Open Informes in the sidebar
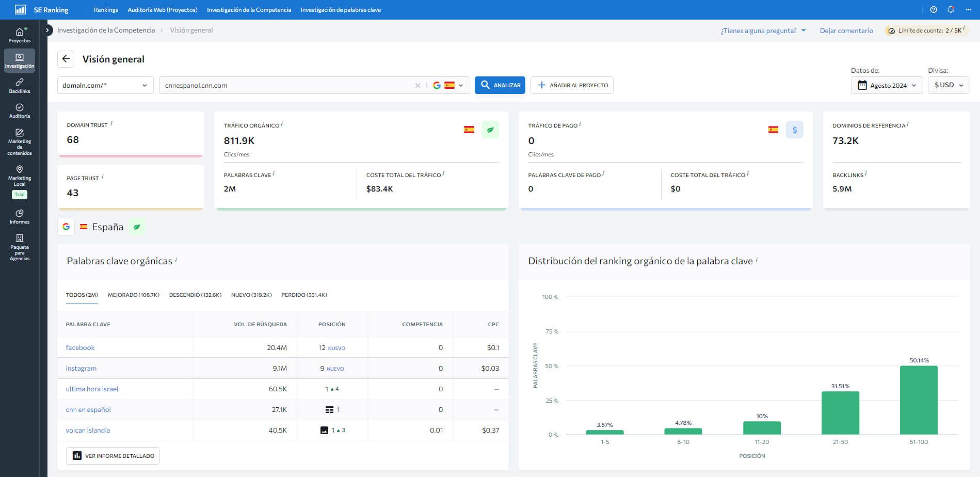980x477 pixels. pos(20,216)
